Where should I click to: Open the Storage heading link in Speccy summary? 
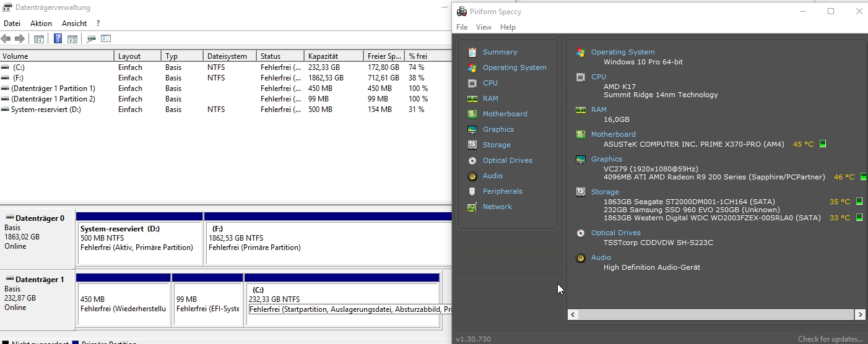point(605,192)
